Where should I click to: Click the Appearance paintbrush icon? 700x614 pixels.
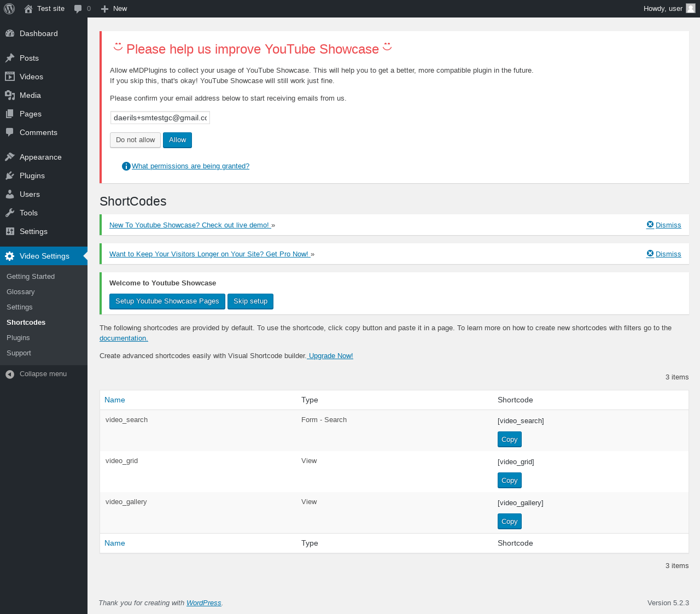10,157
